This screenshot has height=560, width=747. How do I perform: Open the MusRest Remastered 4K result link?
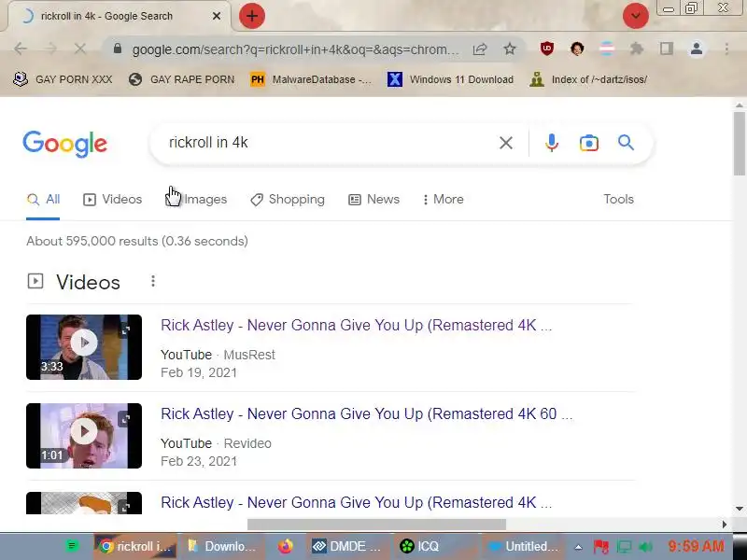click(x=357, y=325)
